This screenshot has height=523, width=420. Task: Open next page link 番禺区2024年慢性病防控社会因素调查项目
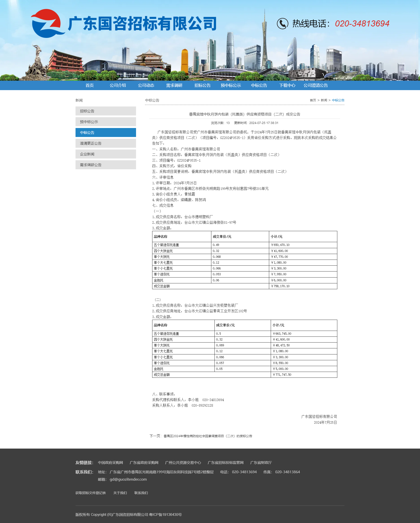point(208,436)
